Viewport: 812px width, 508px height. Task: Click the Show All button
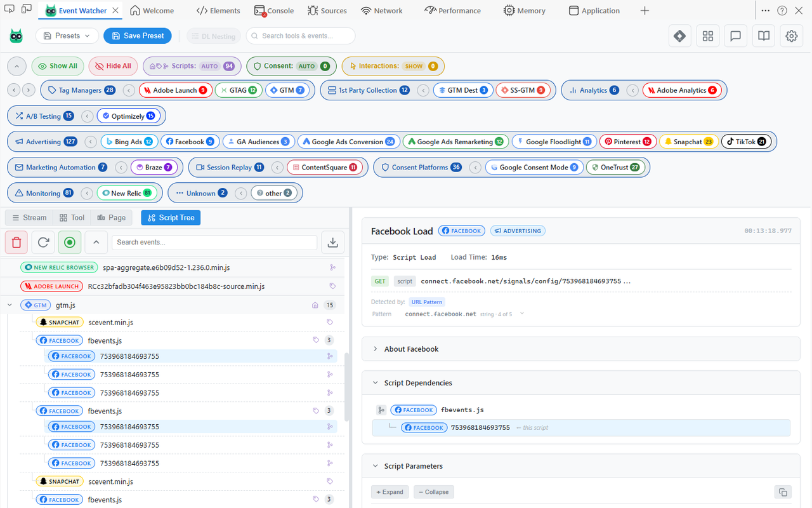pos(57,66)
